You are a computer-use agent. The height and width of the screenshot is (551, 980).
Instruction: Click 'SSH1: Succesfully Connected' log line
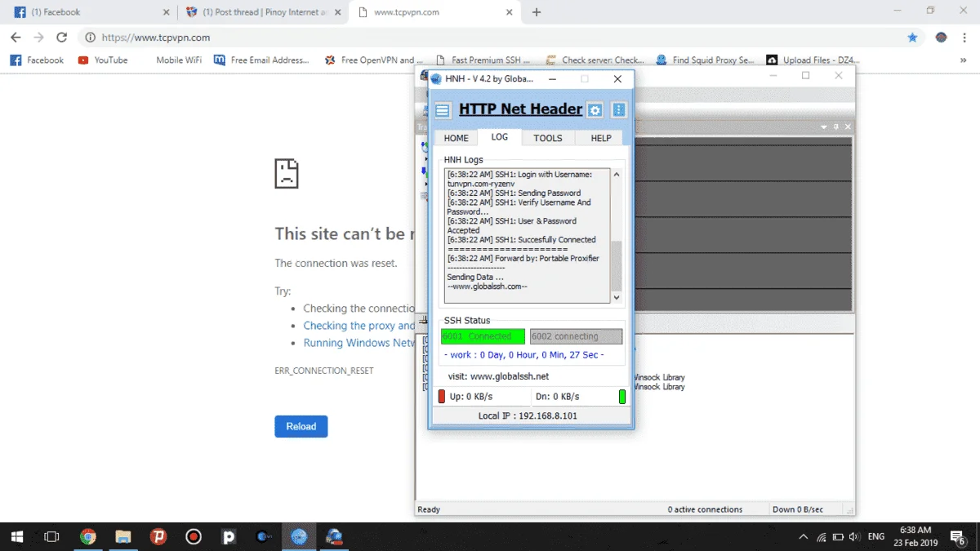click(x=522, y=240)
